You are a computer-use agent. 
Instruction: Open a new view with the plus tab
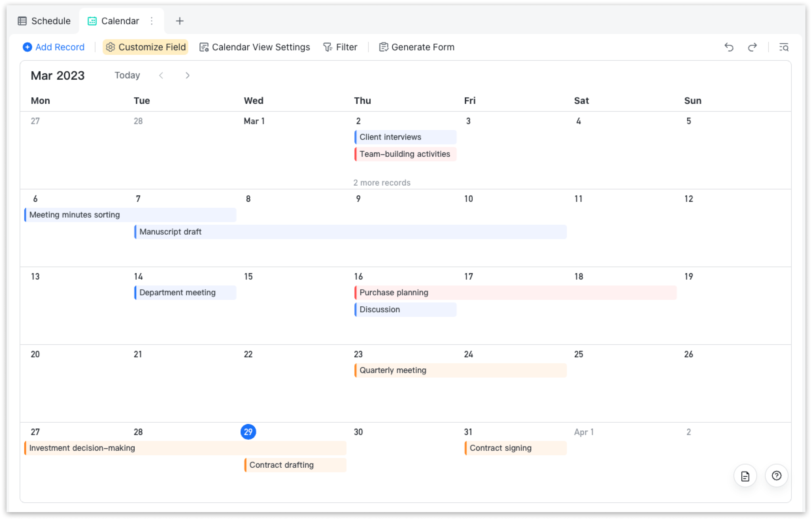tap(179, 21)
